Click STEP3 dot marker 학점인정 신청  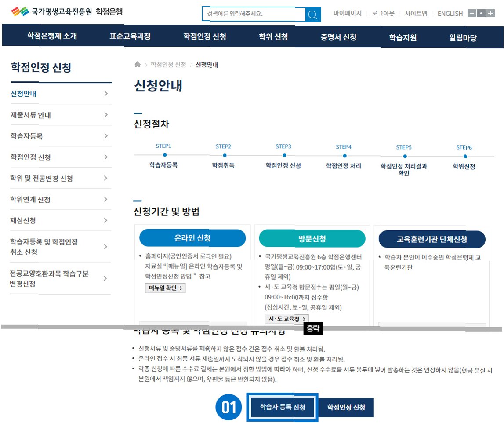coord(284,155)
